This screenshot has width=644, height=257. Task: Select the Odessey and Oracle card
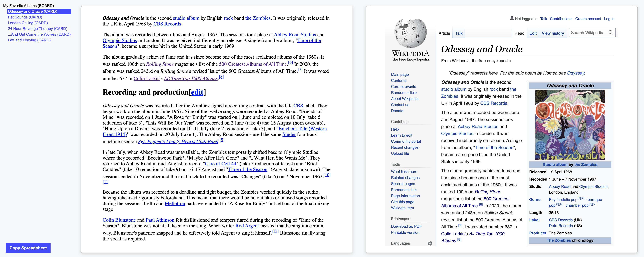pyautogui.click(x=39, y=11)
